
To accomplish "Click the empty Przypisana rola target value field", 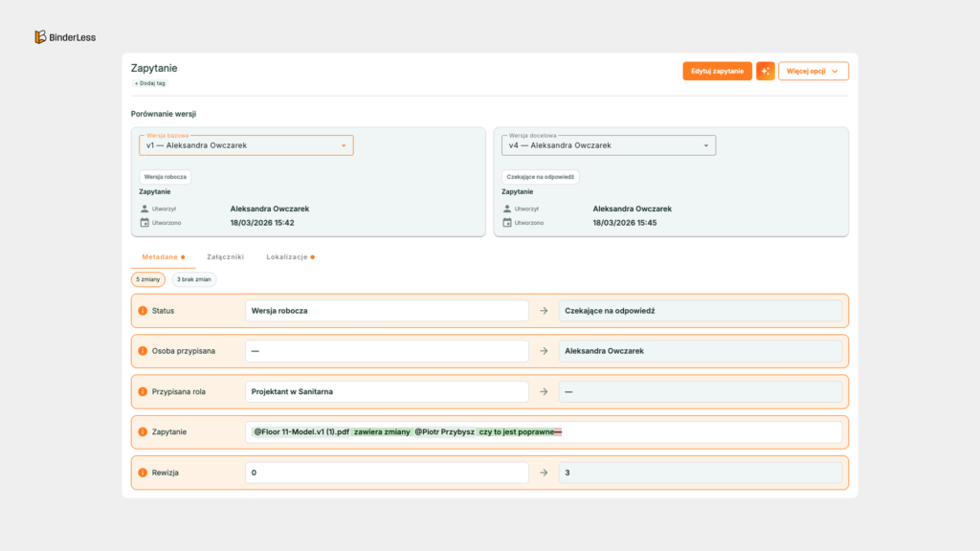I will coord(700,391).
